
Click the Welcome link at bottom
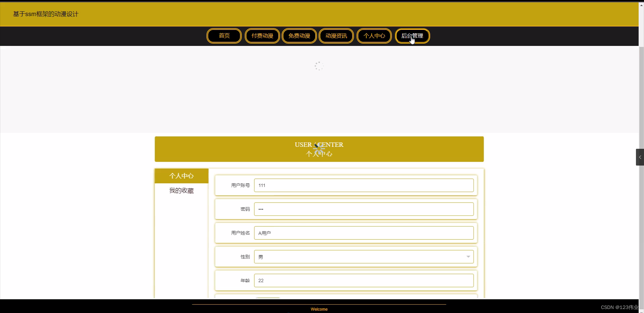(319, 309)
